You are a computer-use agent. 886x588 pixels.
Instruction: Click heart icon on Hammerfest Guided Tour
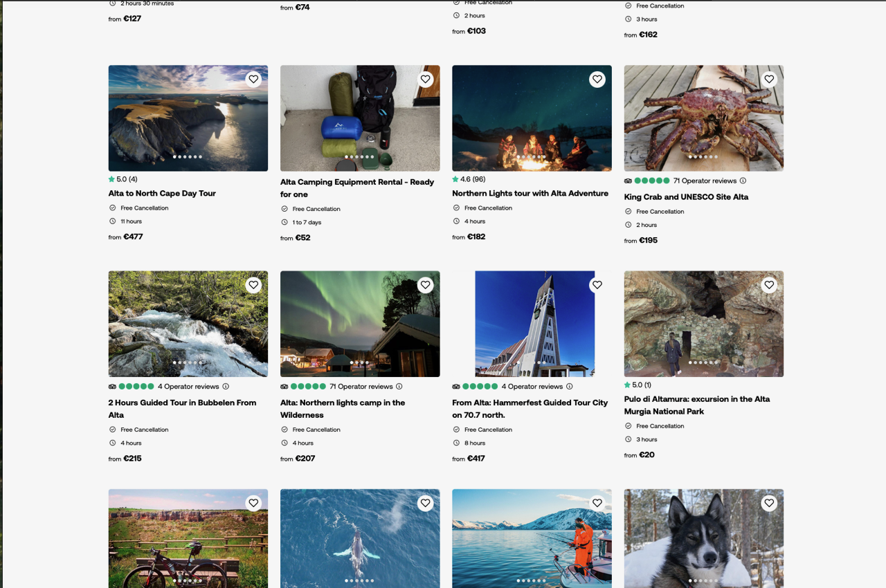pyautogui.click(x=597, y=285)
